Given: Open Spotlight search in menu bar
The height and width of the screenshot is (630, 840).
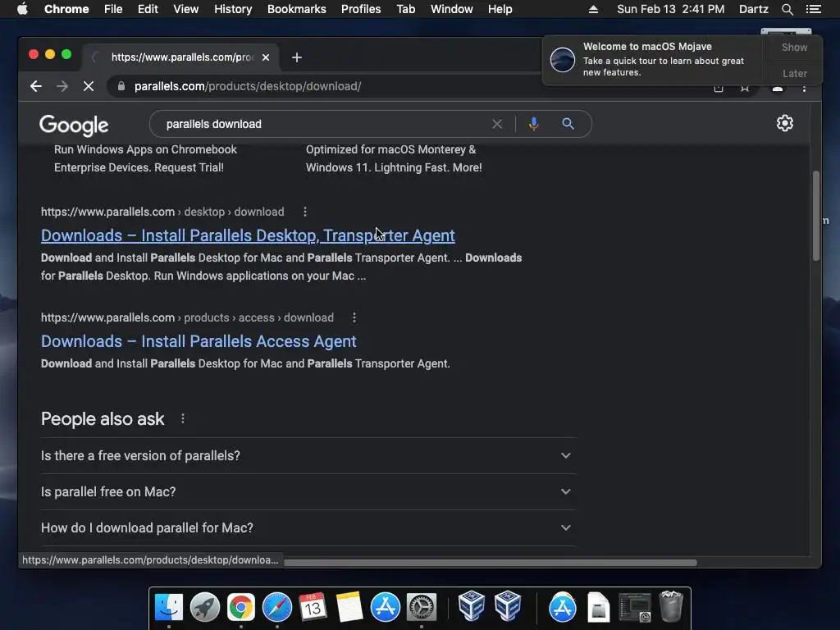Looking at the screenshot, I should pos(787,9).
